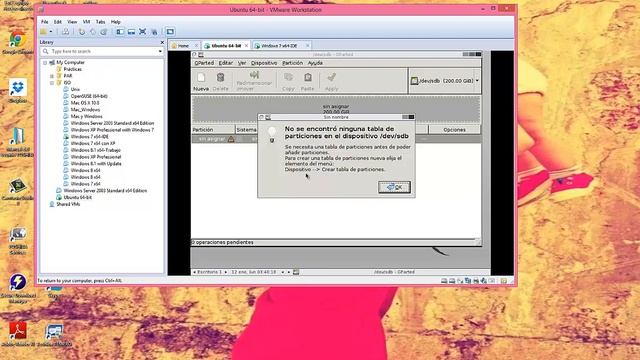This screenshot has height=360, width=640.
Task: Expand the PAR folder in Library
Action: point(52,76)
